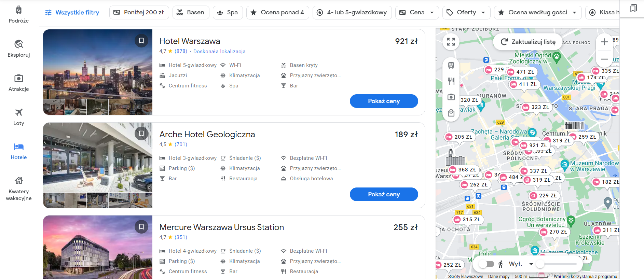Select the Hotele tab in the sidebar
This screenshot has height=279, width=644.
(x=19, y=151)
